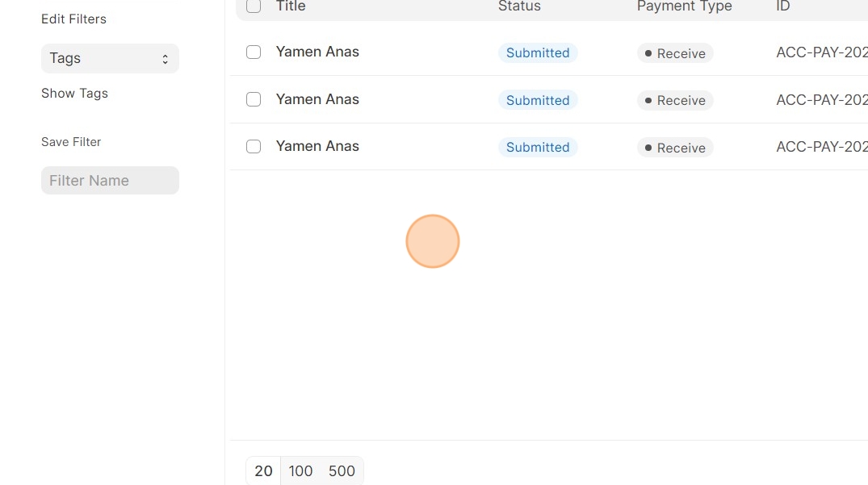Set page size to 500
Viewport: 868px width, 485px height.
342,470
